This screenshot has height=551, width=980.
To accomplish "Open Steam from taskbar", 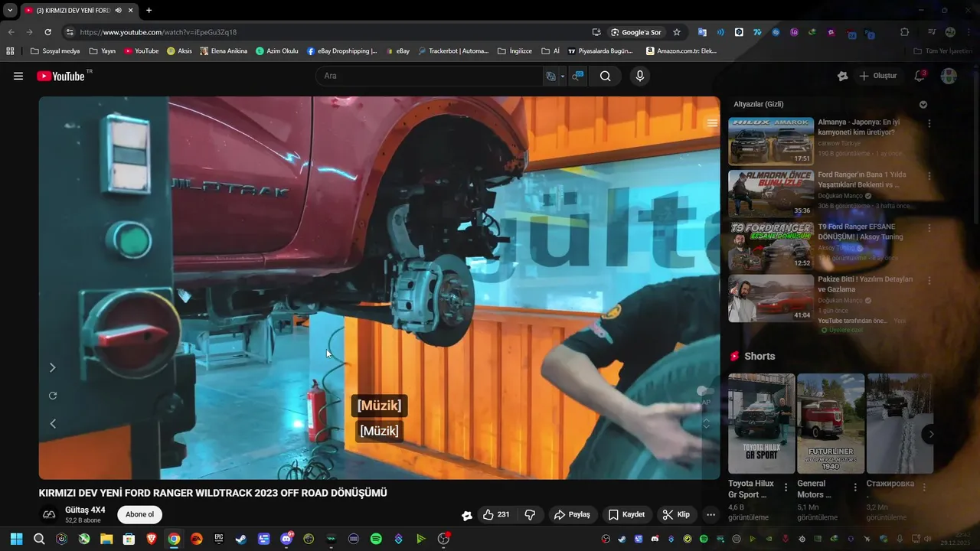I will [241, 539].
